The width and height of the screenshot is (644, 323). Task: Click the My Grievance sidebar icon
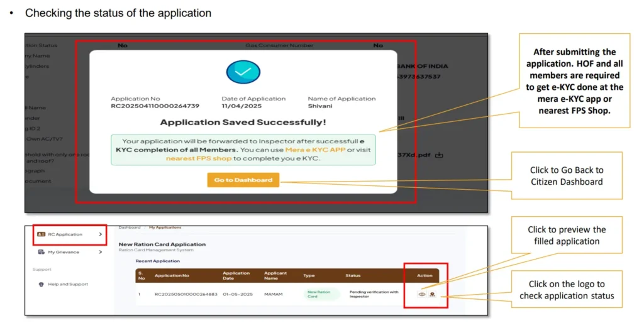41,252
